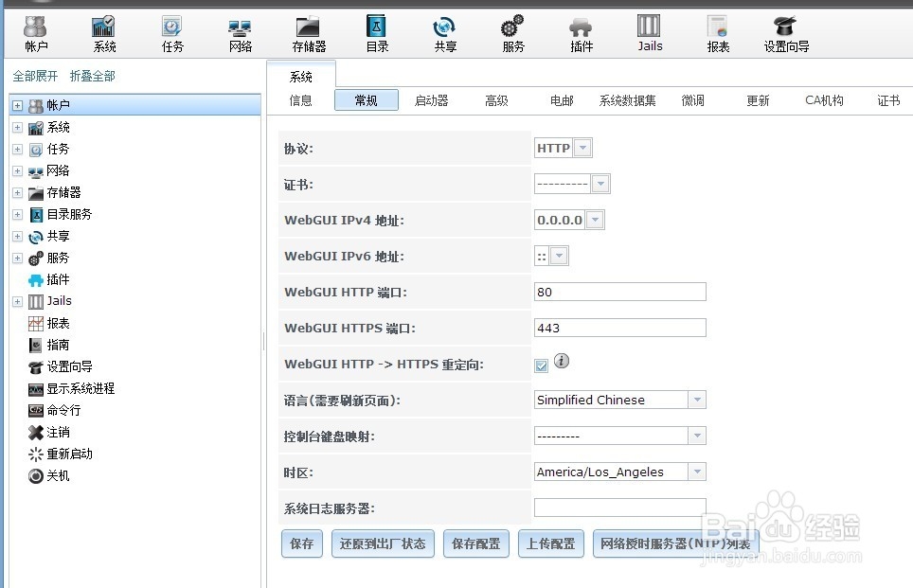
Task: Open the 共享 (Sharing) toolbar icon
Action: 445,34
